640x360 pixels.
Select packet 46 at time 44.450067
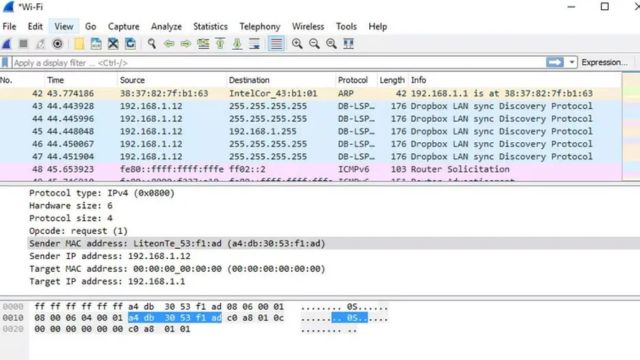pos(311,144)
